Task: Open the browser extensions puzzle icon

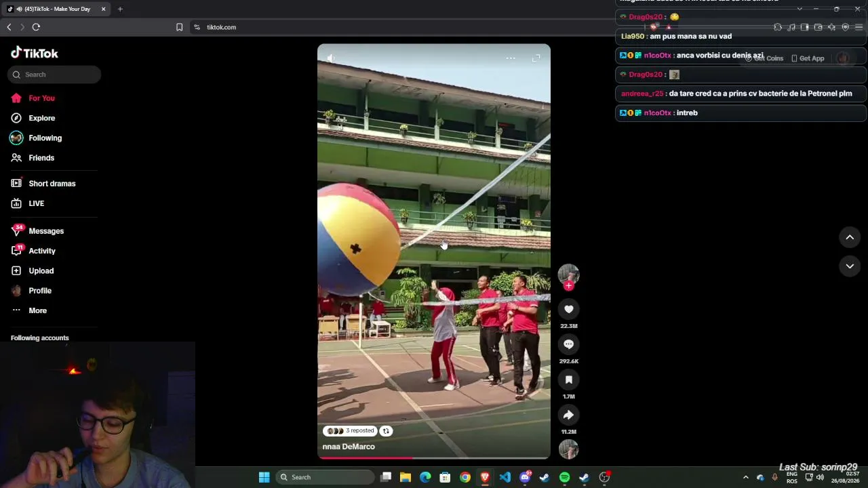Action: [778, 27]
